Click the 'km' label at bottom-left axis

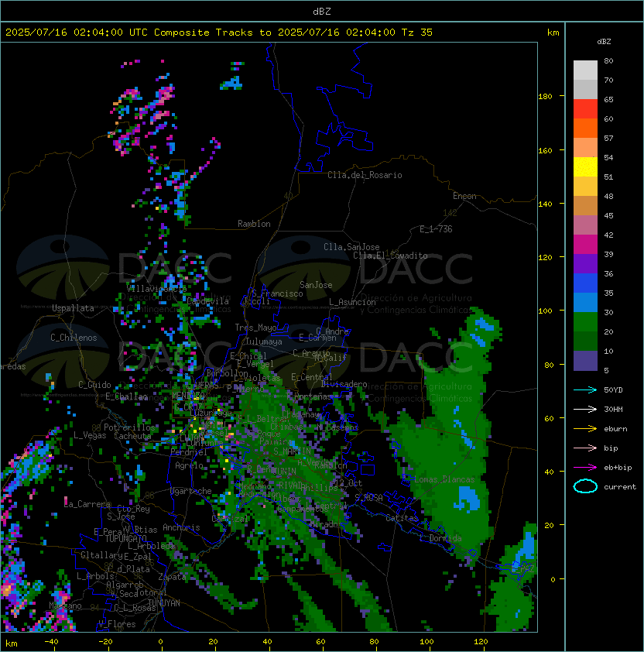click(x=12, y=643)
